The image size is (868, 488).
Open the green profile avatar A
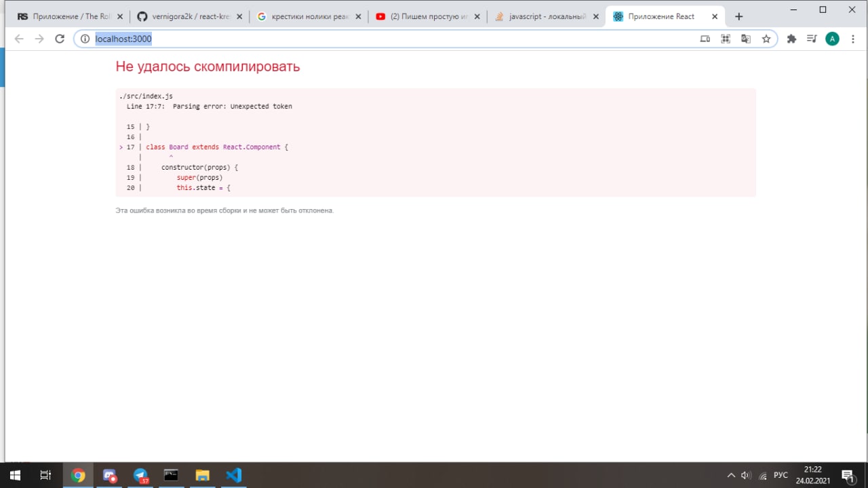coord(832,39)
